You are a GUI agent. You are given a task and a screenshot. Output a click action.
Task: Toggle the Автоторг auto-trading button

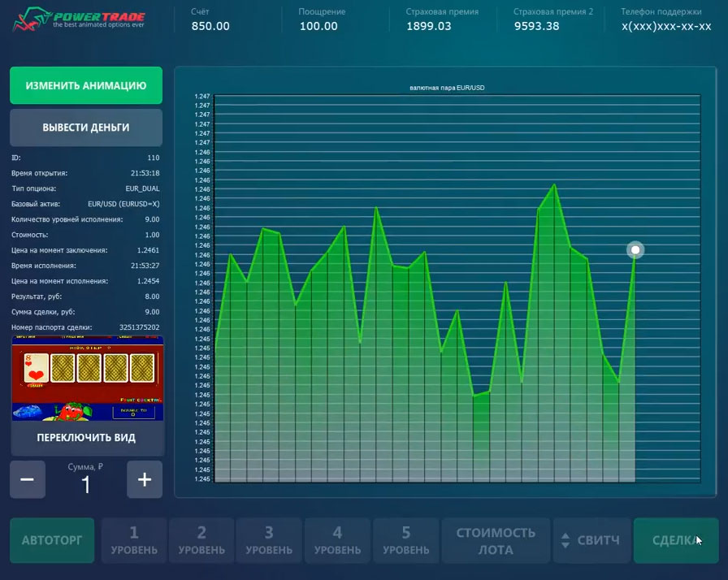[x=52, y=540]
